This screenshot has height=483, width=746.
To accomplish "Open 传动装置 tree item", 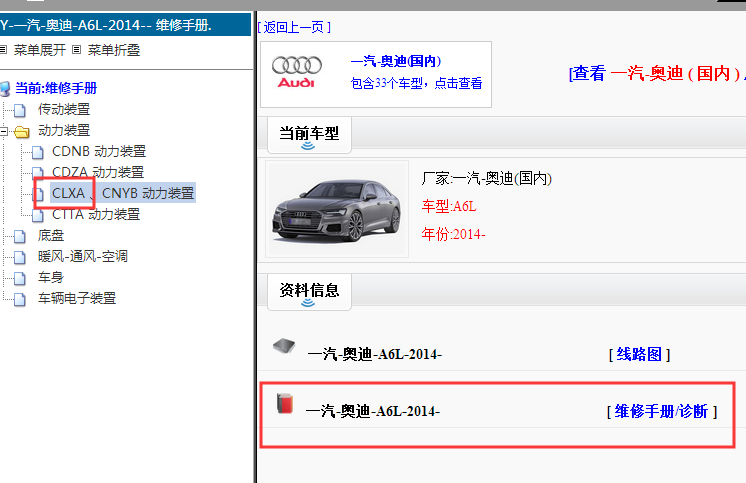I will (64, 109).
